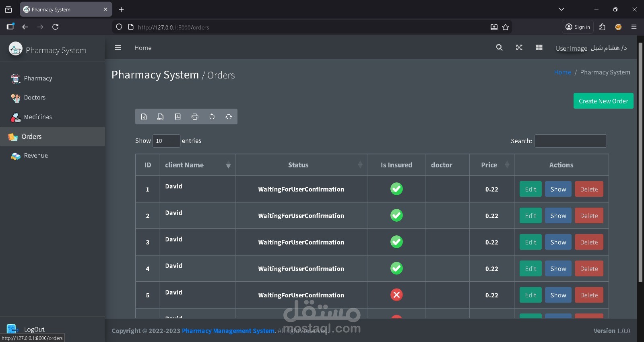
Task: Click the Doctors sidebar icon
Action: [x=15, y=98]
